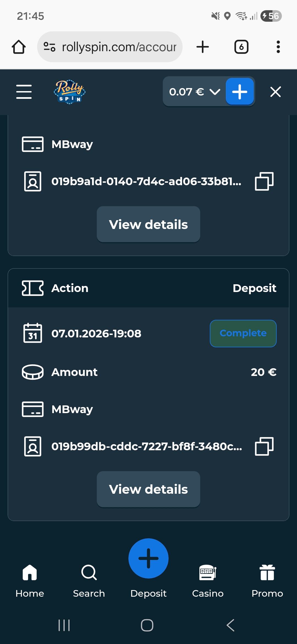Open a new browser tab
Image resolution: width=297 pixels, height=644 pixels.
tap(203, 47)
